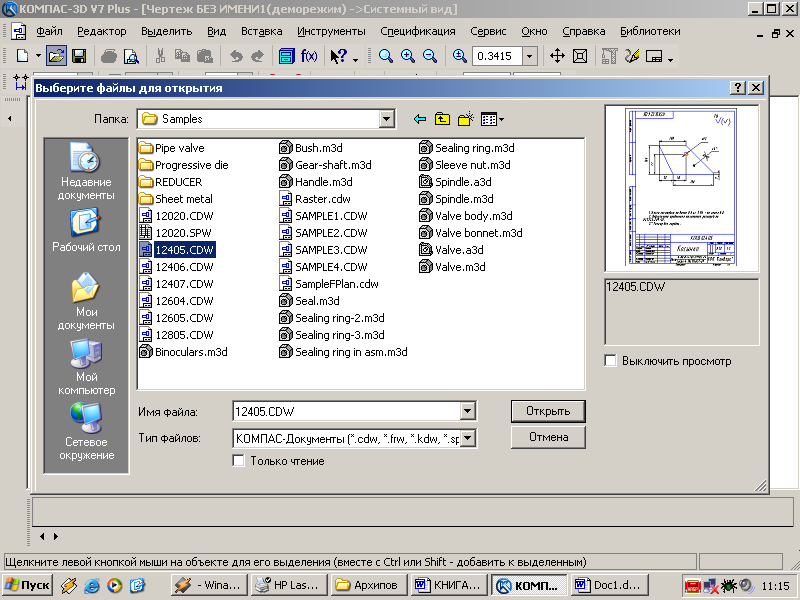800x600 pixels.
Task: Click the Zoom in magnifier icon
Action: pyautogui.click(x=408, y=56)
